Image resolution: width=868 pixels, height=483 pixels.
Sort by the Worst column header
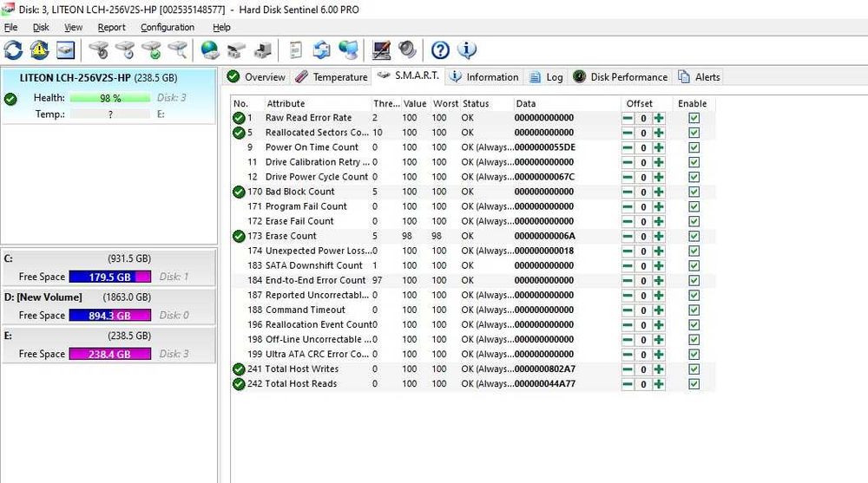[x=444, y=103]
